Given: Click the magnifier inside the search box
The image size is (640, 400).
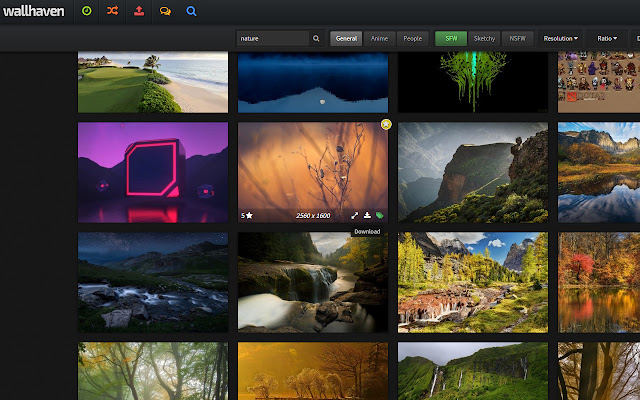Looking at the screenshot, I should tap(317, 39).
